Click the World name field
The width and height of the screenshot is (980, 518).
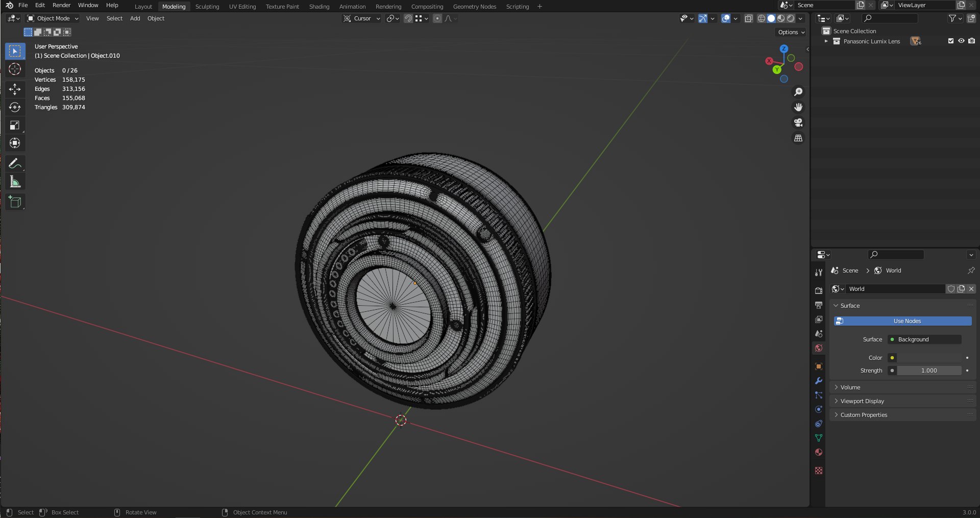click(x=896, y=289)
